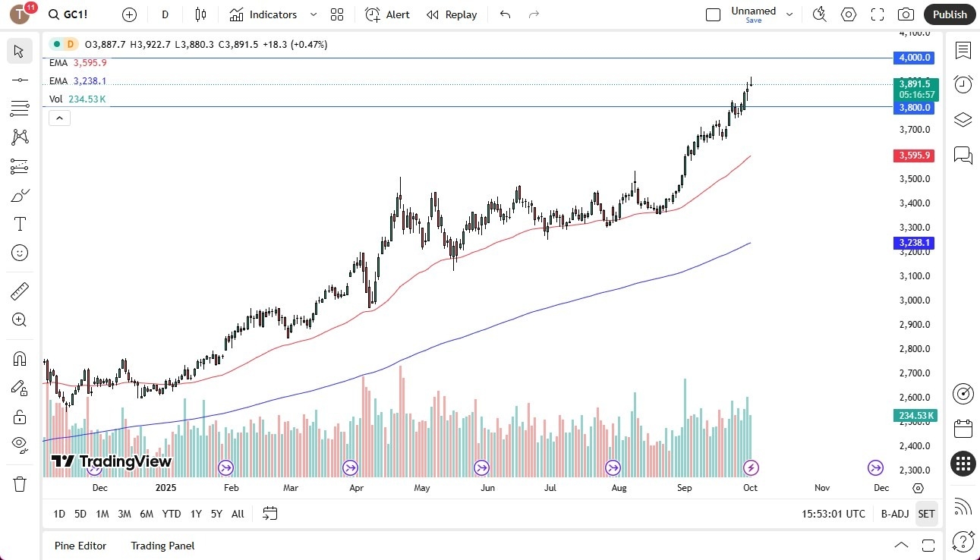
Task: Collapse the chart legend with the up chevron
Action: (59, 118)
